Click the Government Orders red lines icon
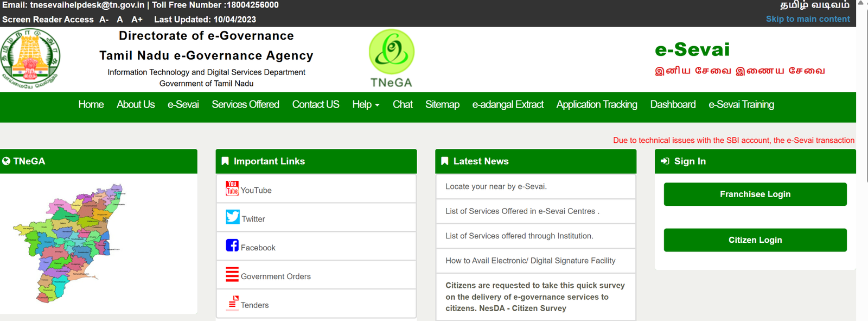The width and height of the screenshot is (868, 321). [232, 274]
